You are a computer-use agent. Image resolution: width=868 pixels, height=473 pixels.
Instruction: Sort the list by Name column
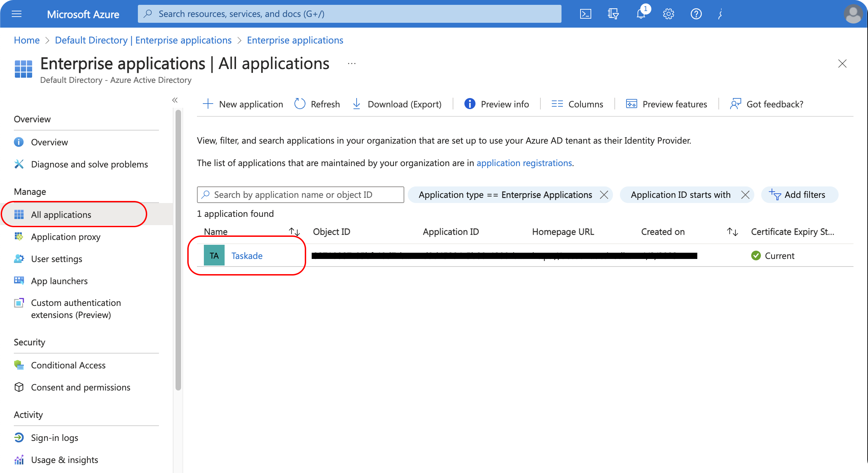tap(294, 232)
